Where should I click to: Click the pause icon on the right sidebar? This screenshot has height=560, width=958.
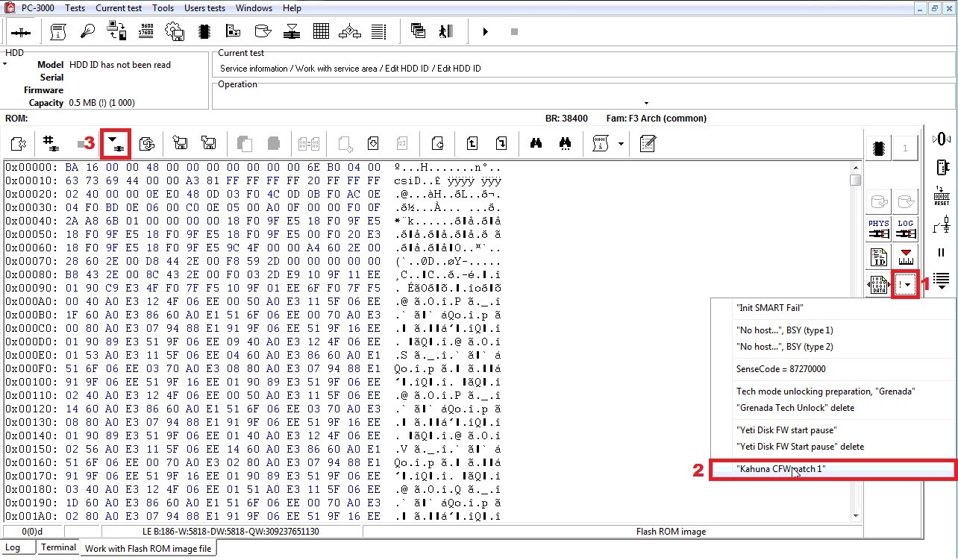coord(942,253)
